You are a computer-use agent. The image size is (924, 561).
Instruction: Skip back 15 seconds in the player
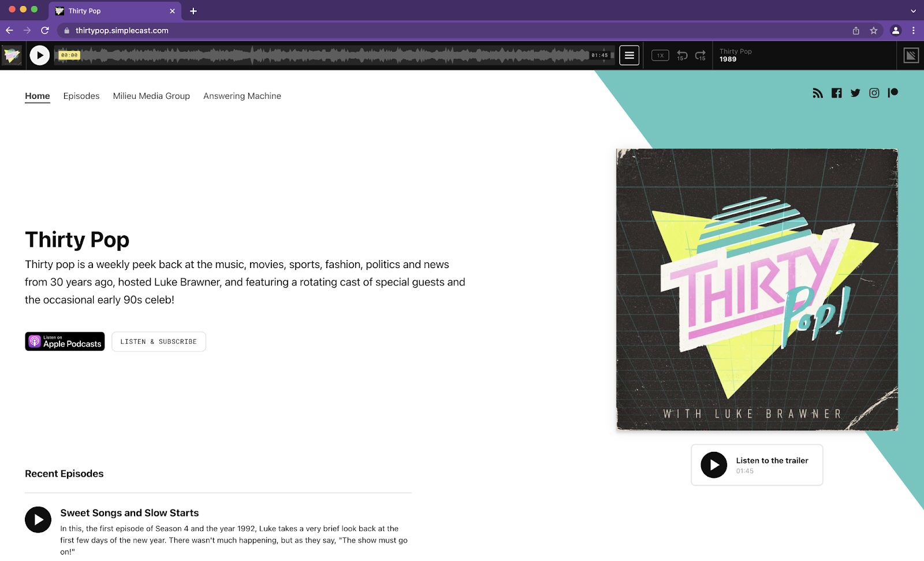[x=682, y=55]
